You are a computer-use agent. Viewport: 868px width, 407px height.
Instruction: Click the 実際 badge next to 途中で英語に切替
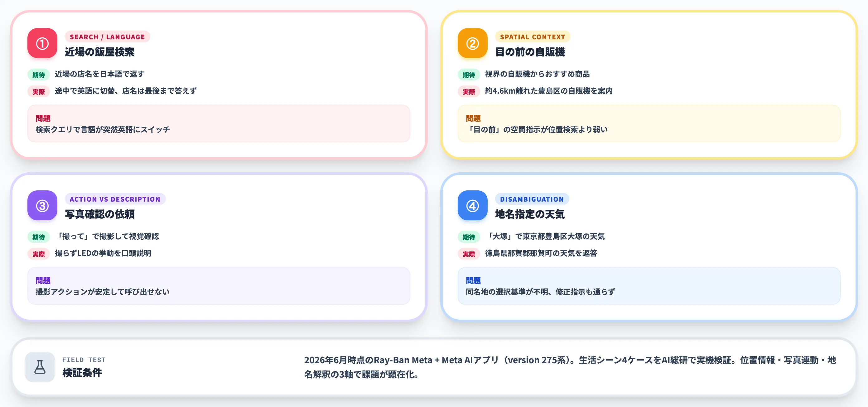pos(38,91)
